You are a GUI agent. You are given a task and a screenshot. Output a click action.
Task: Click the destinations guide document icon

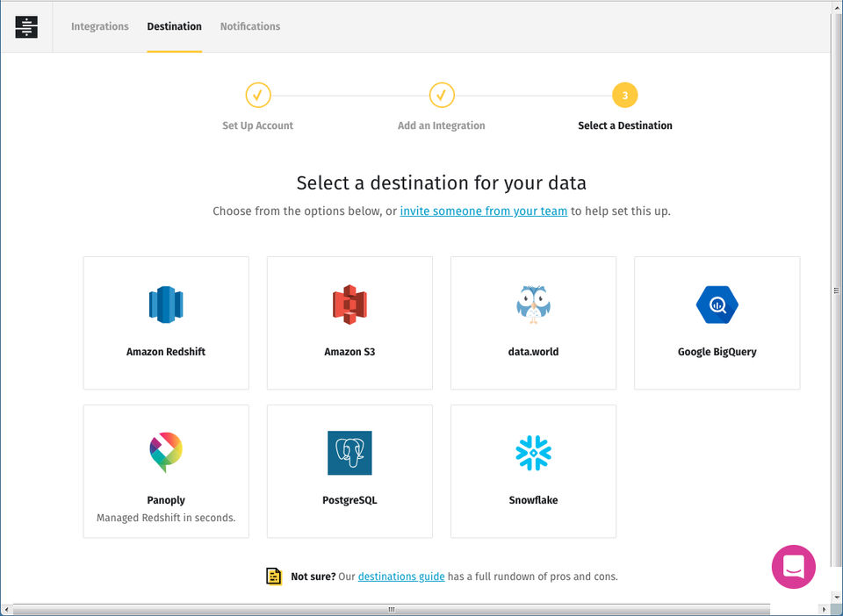[x=274, y=577]
